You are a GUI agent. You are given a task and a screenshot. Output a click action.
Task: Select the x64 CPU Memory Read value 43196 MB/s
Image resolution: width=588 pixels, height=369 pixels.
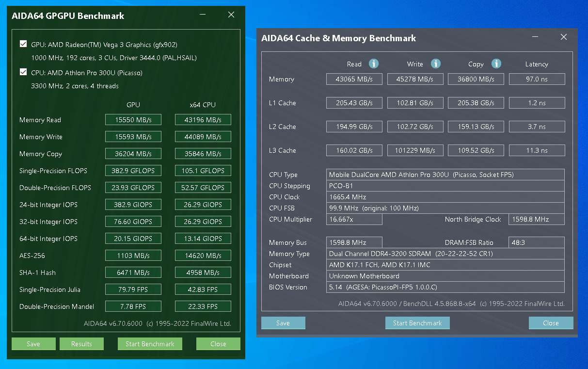pyautogui.click(x=203, y=120)
